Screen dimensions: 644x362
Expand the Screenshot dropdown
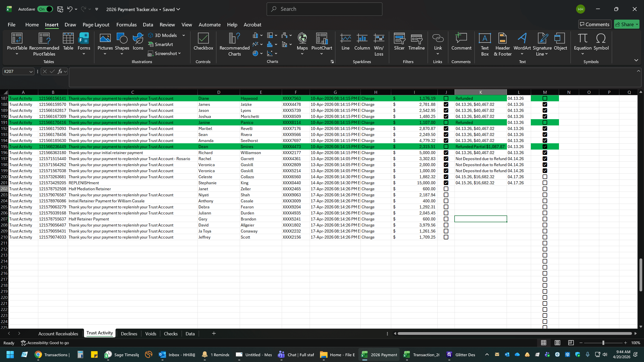pos(179,54)
